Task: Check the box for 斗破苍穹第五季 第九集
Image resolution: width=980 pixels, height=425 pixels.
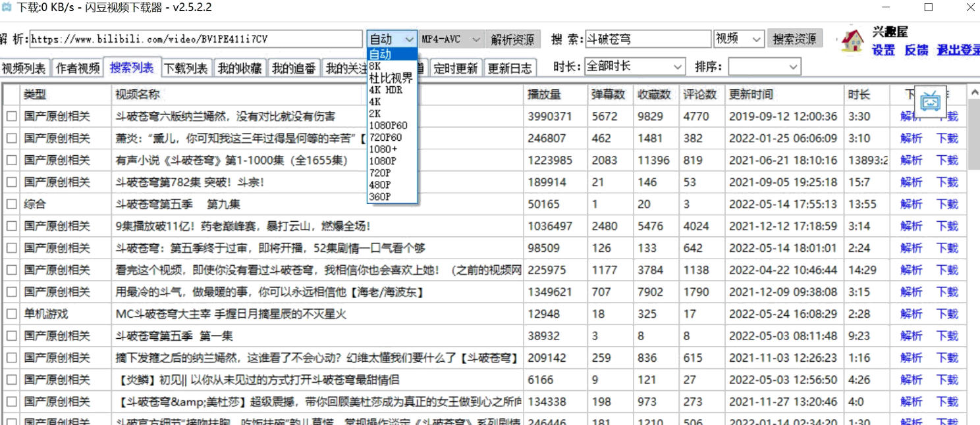Action: (x=11, y=204)
